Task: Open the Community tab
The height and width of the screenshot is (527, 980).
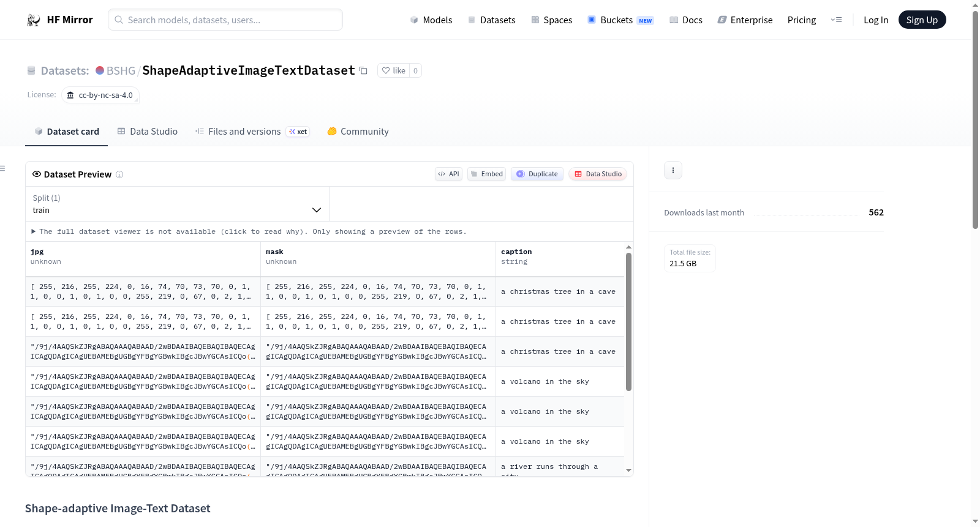Action: coord(358,132)
